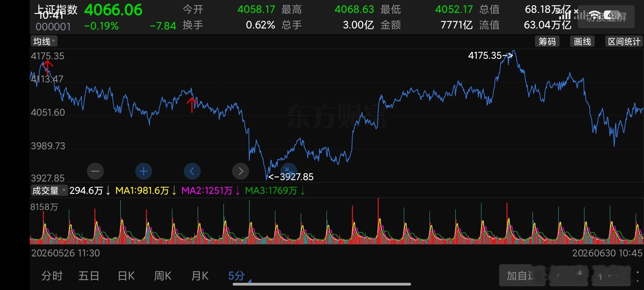The image size is (644, 290).
Task: Switch to 分时 tab
Action: click(52, 276)
